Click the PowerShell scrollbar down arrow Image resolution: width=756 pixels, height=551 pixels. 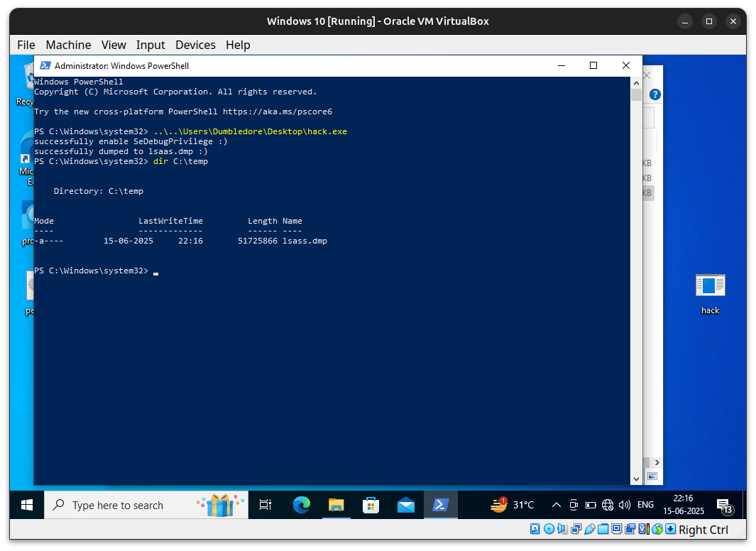(637, 479)
